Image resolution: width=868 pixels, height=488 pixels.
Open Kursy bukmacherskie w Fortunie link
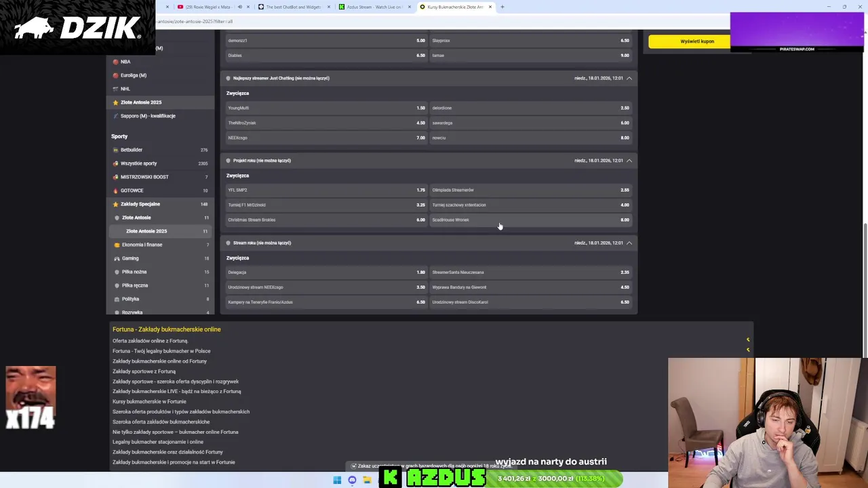click(x=149, y=401)
